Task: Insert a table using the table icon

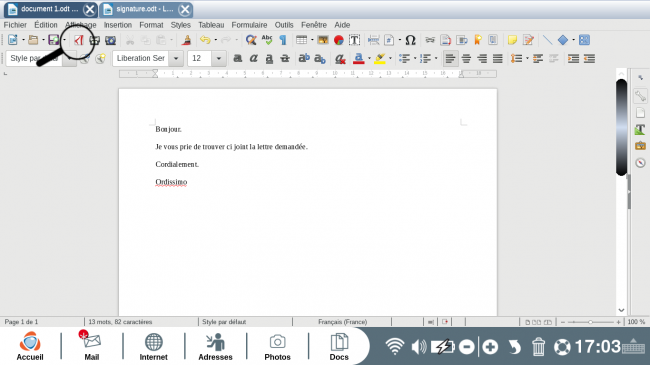Action: click(301, 40)
